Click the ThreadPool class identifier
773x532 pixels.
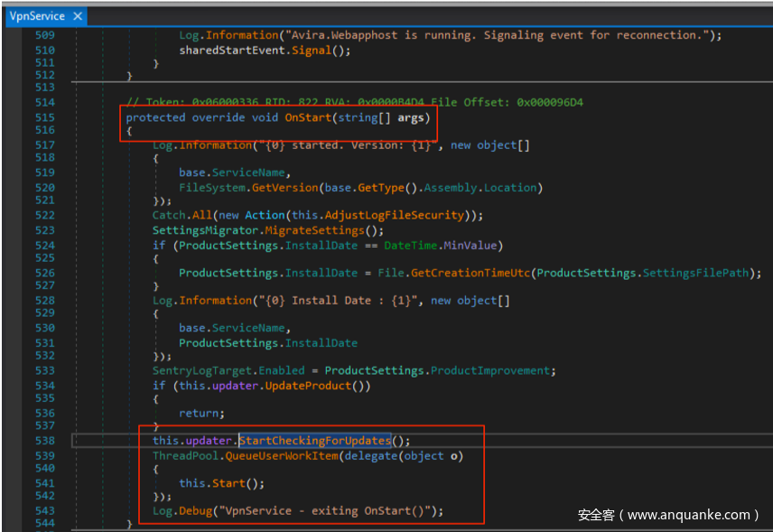tap(182, 456)
